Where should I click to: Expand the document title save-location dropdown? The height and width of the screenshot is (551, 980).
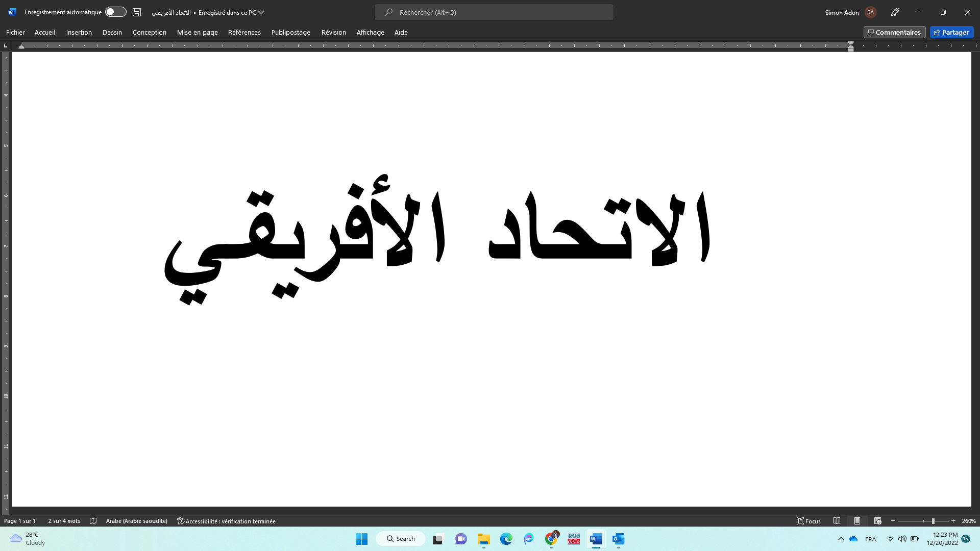point(261,13)
